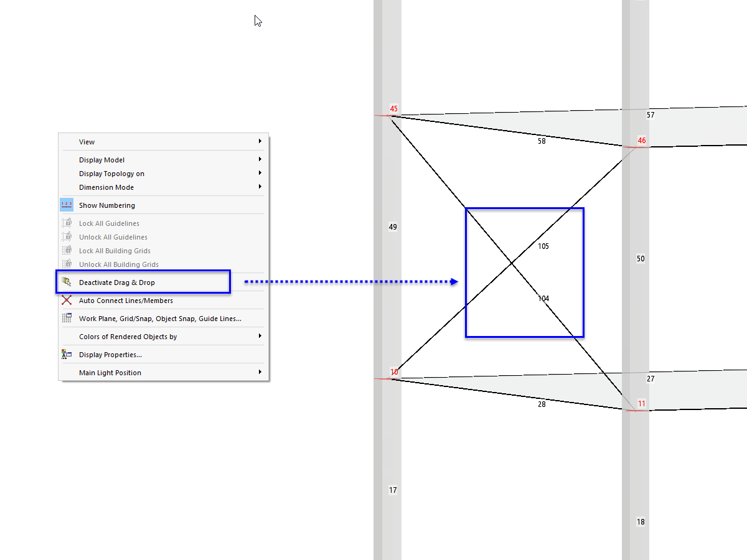
Task: Toggle Auto Connect Lines/Members
Action: click(x=126, y=300)
